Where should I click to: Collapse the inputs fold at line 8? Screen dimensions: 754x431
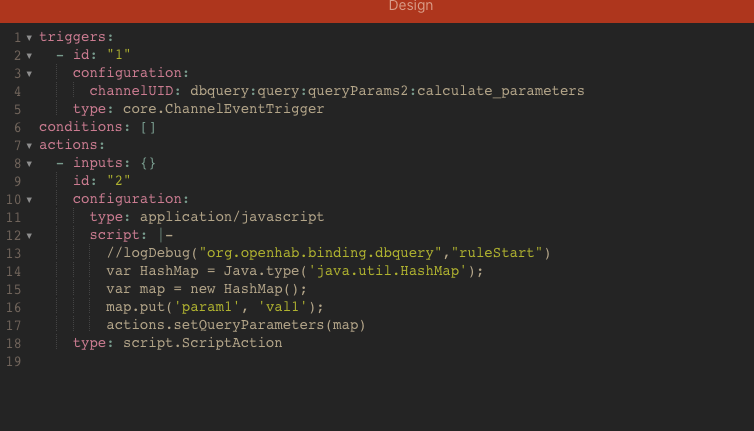click(x=29, y=164)
